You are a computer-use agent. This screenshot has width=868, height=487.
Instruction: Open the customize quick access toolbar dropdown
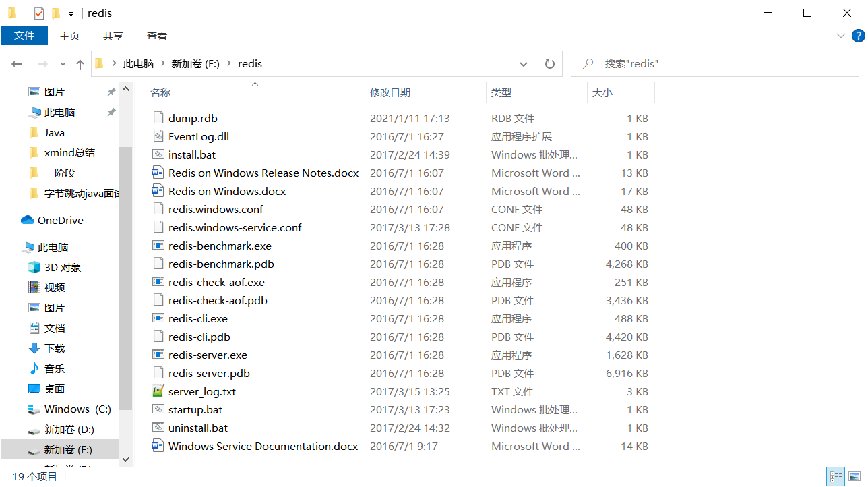click(x=71, y=13)
